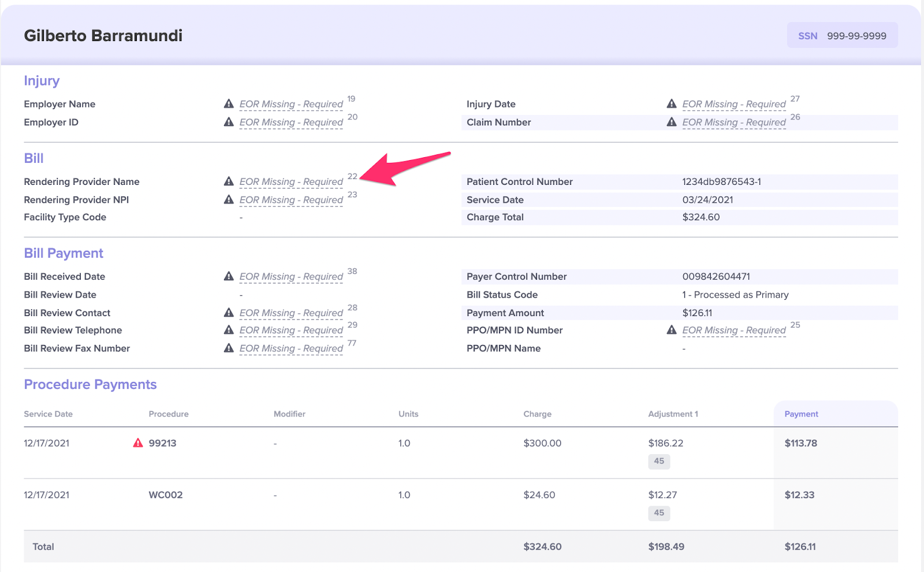
Task: Click warning icon next to Claim Number
Action: click(672, 122)
